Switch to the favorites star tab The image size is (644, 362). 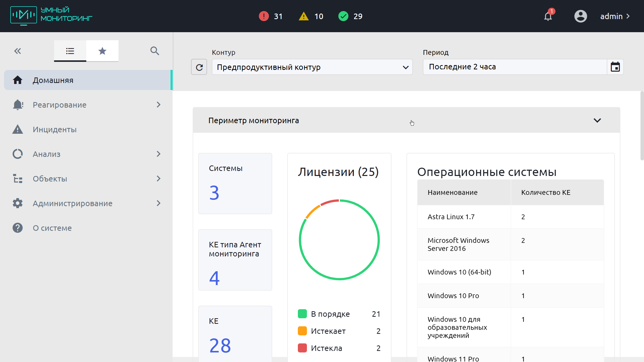tap(102, 51)
